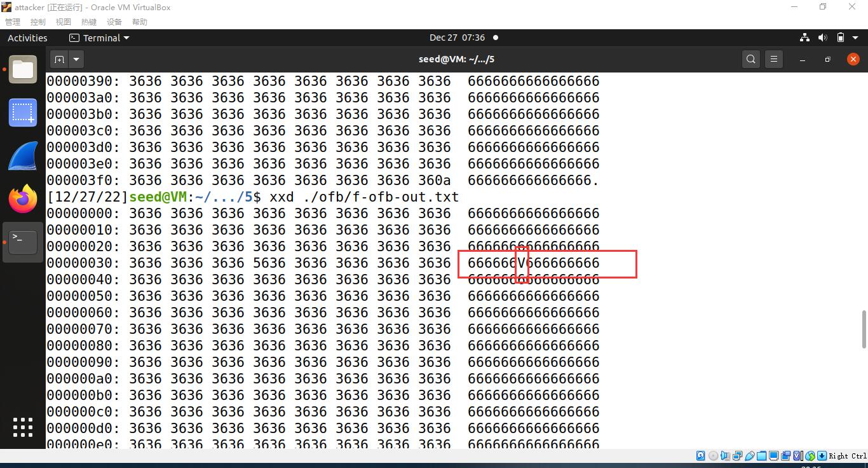This screenshot has width=868, height=468.
Task: Click the search icon in Terminal's header bar
Action: pyautogui.click(x=750, y=59)
